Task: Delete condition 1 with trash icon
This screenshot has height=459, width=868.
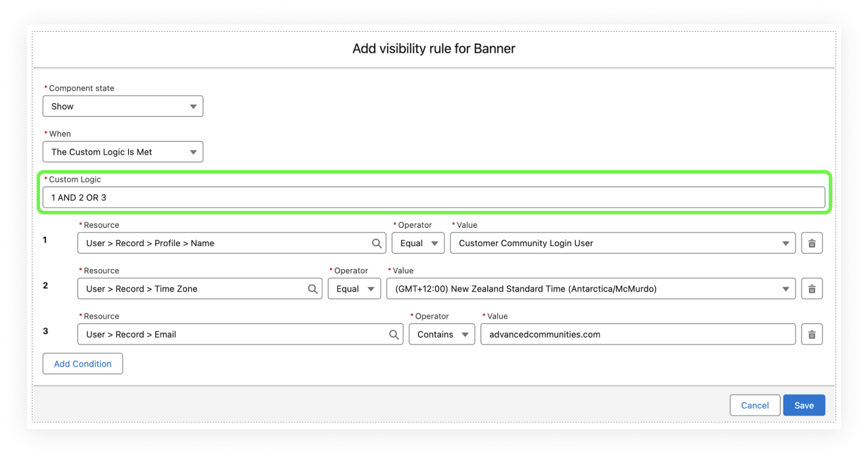Action: click(x=812, y=243)
